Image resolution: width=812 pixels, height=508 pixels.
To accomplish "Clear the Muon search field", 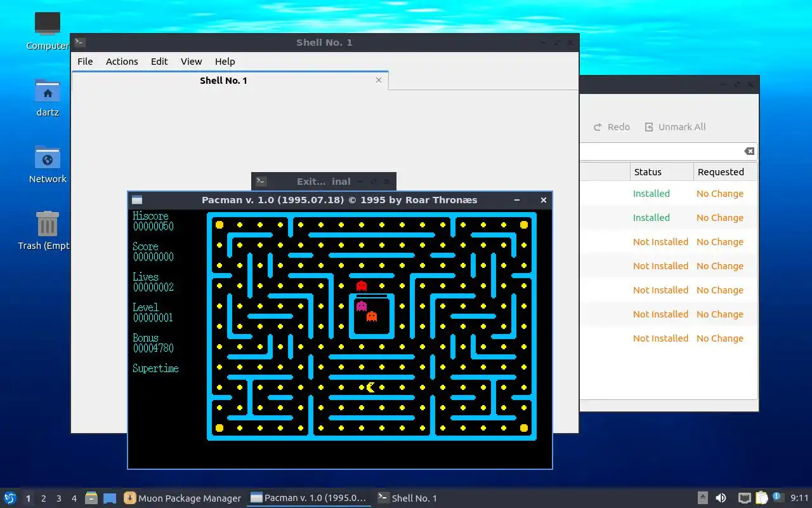I will pos(749,151).
